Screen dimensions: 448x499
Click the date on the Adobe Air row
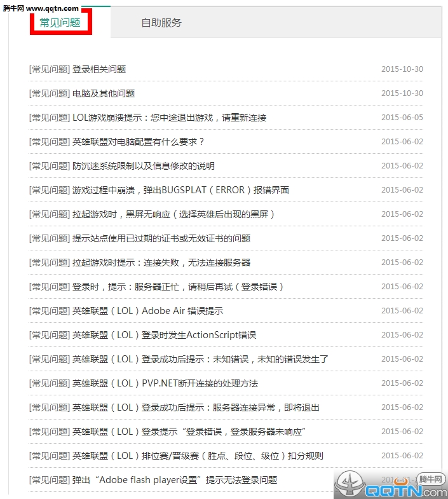tap(402, 311)
